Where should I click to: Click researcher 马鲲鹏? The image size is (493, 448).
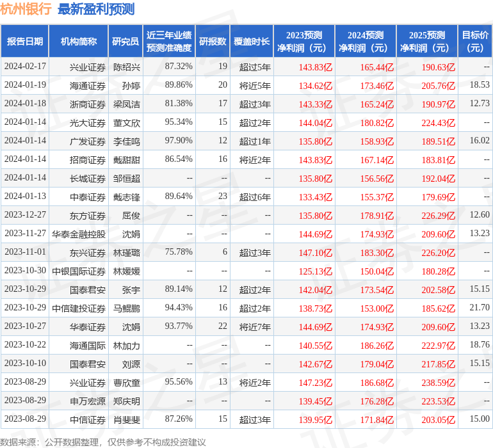(x=127, y=308)
